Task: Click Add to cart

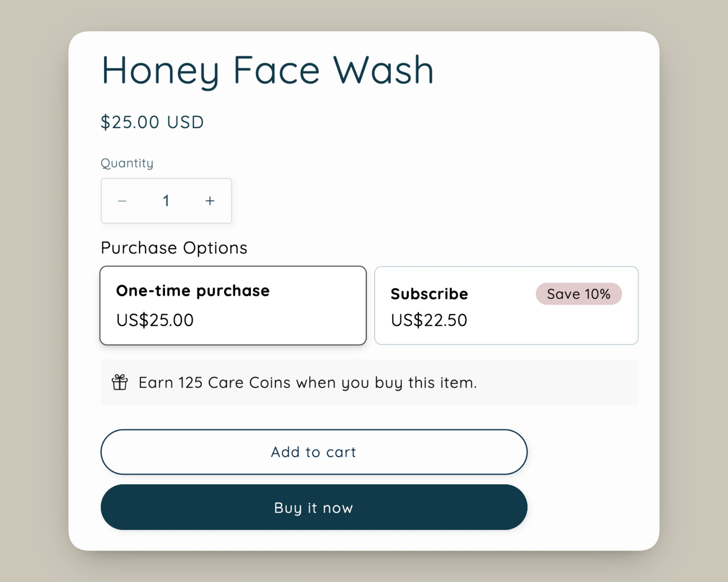Action: 313,452
